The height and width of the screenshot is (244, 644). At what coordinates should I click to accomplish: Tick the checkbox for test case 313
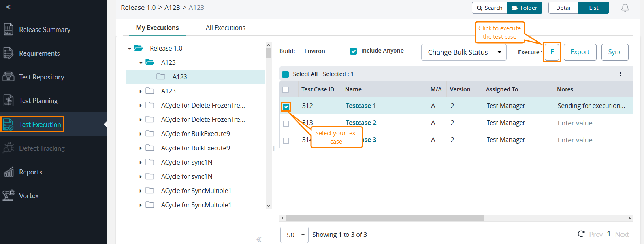[x=286, y=124]
